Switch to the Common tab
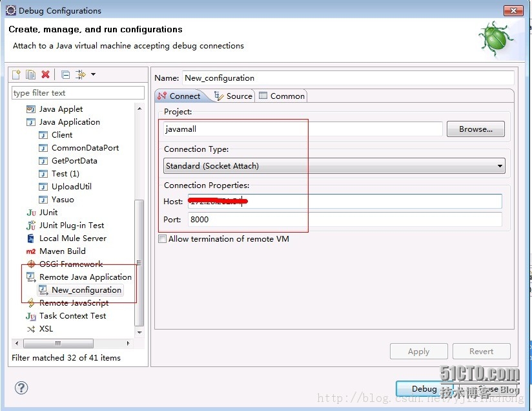Screen dimensions: 532x411 pos(282,96)
